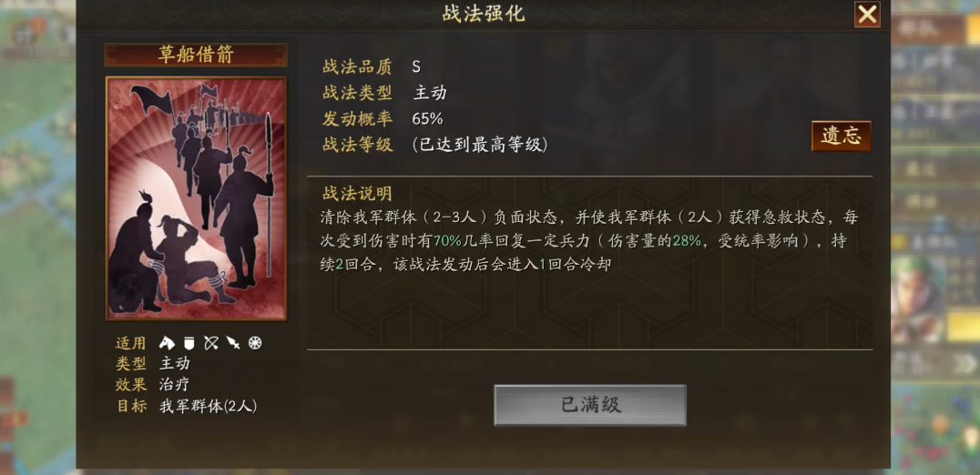Click the 战法强化 dialog title

[484, 14]
